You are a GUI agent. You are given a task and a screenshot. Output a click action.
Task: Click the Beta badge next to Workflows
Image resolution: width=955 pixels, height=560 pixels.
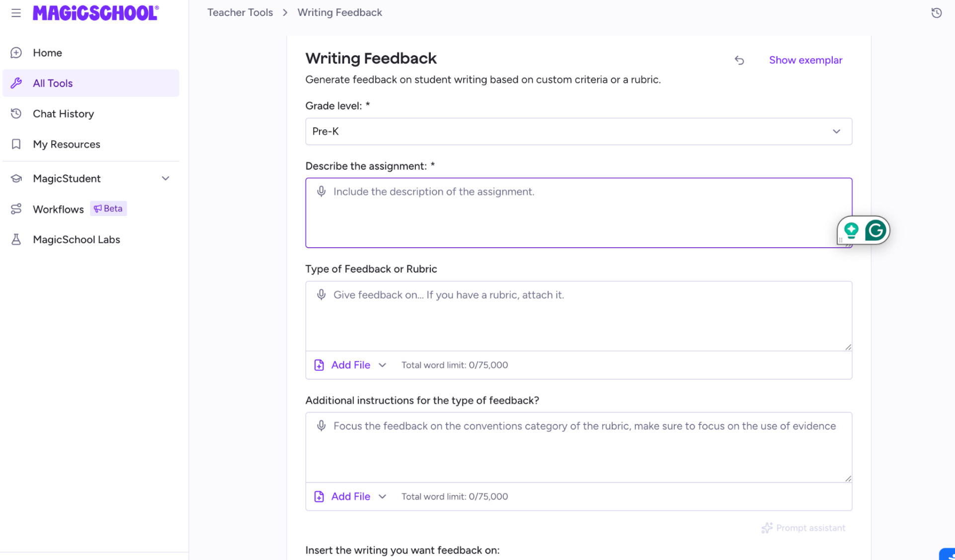pos(108,209)
